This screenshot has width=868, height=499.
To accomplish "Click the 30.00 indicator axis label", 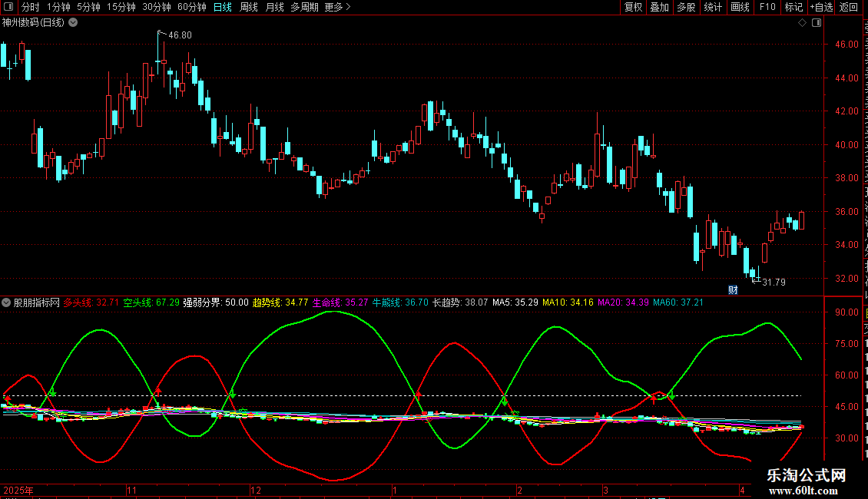I will point(847,438).
